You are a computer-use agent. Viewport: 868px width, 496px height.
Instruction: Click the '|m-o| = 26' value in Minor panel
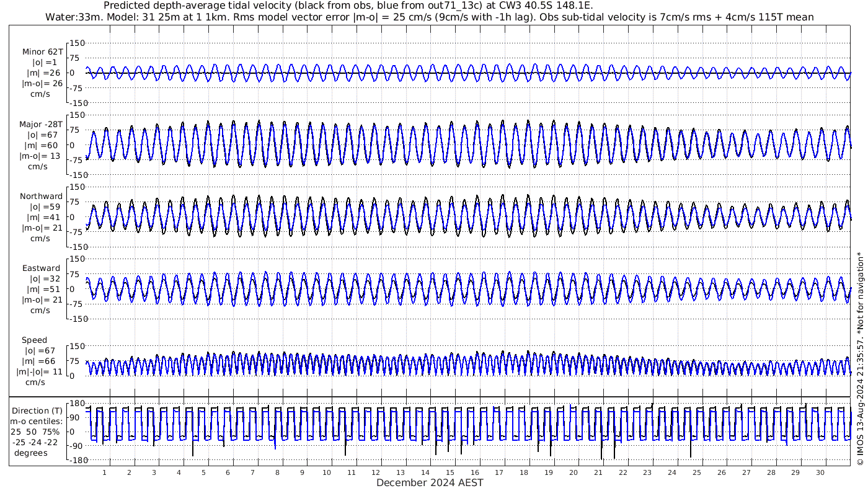tap(41, 84)
